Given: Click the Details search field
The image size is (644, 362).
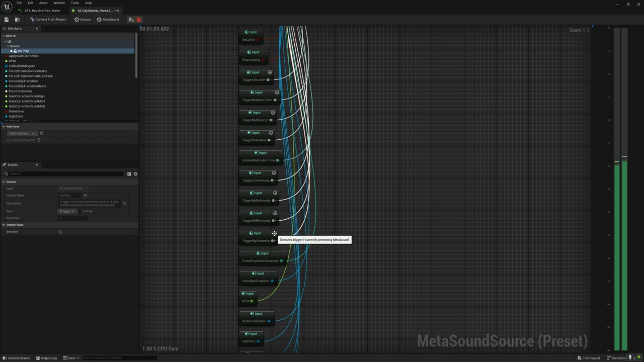Looking at the screenshot, I should pos(64,174).
